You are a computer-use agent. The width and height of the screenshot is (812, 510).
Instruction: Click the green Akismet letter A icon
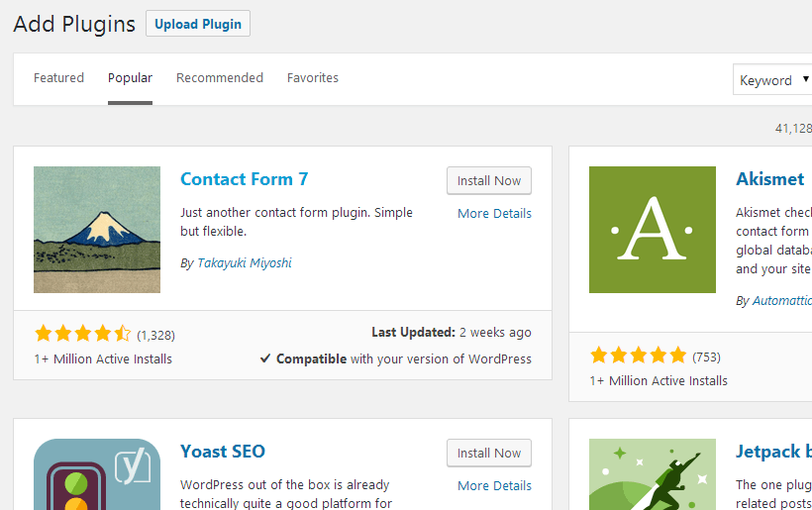(x=652, y=230)
